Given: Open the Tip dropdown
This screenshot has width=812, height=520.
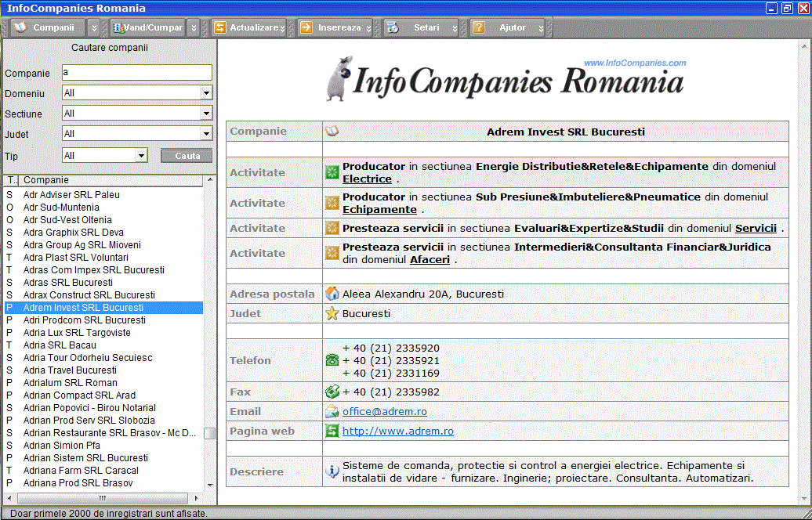Looking at the screenshot, I should [x=141, y=156].
